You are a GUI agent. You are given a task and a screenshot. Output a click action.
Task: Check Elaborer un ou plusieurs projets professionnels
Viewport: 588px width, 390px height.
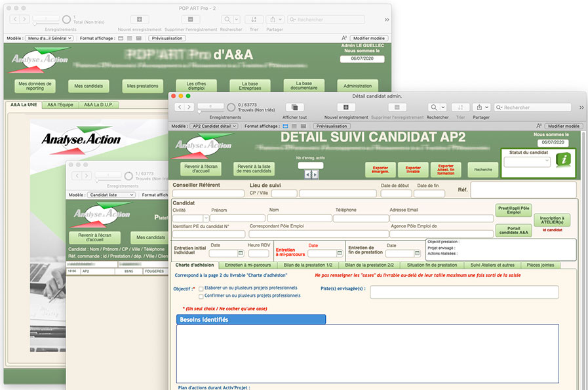pos(201,289)
